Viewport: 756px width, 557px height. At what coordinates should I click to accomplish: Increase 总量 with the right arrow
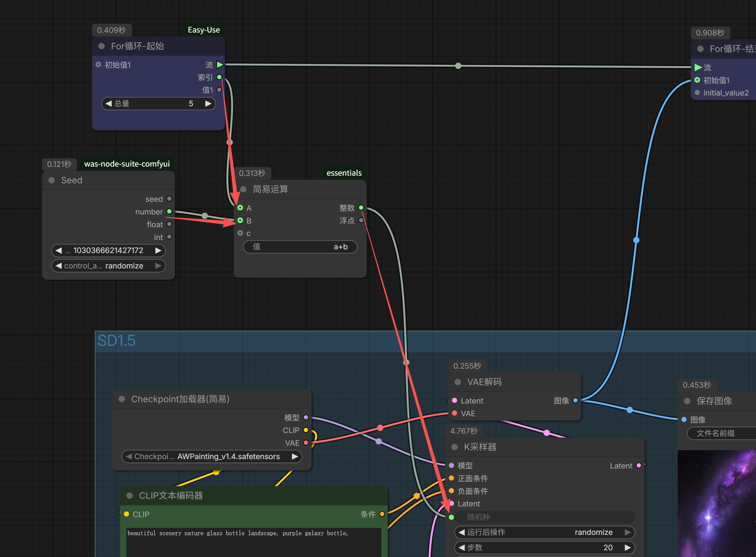point(208,104)
